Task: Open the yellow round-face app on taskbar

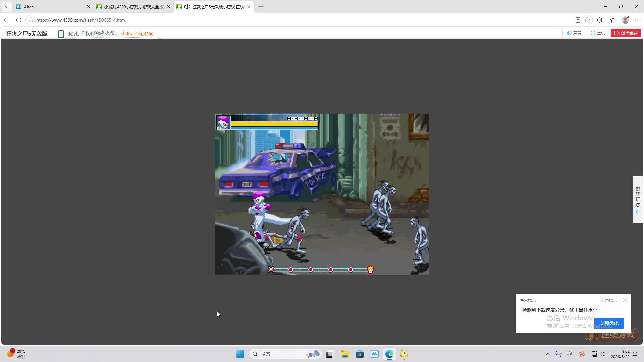Action: (x=404, y=354)
